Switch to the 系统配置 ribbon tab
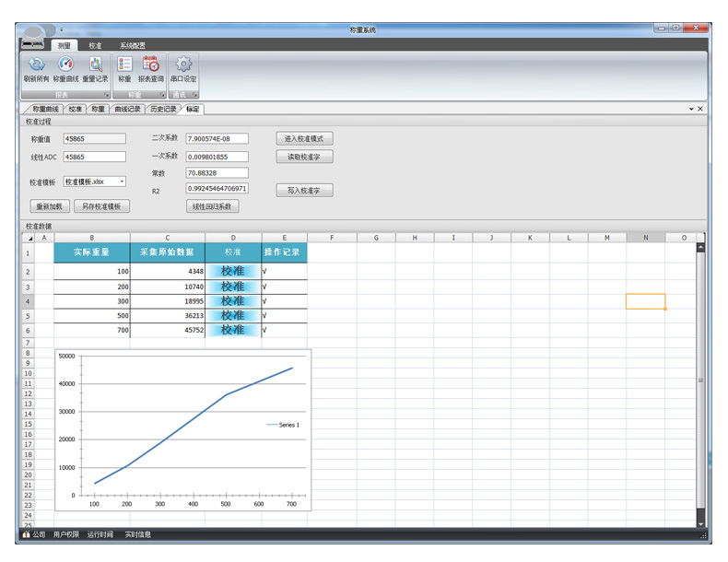This screenshot has width=728, height=562. click(132, 45)
